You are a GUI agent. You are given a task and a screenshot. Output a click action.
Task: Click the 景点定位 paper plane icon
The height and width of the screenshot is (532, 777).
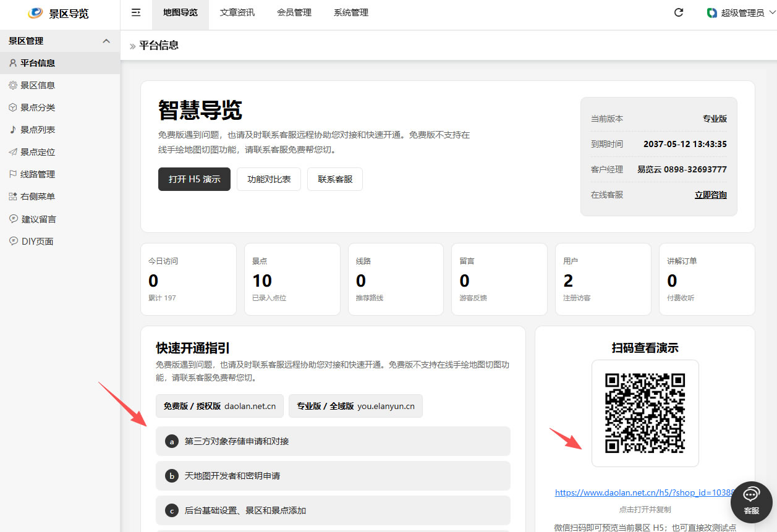tap(13, 152)
